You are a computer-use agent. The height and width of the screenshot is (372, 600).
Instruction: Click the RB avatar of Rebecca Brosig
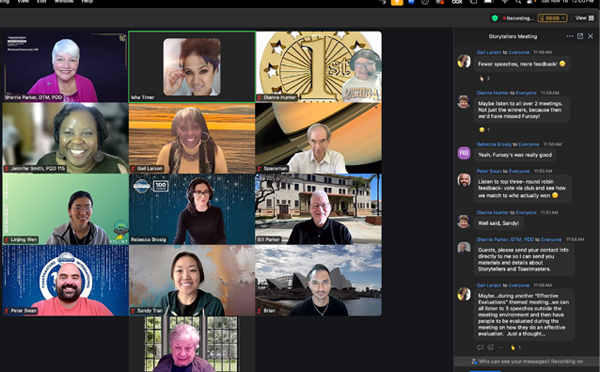pyautogui.click(x=464, y=153)
